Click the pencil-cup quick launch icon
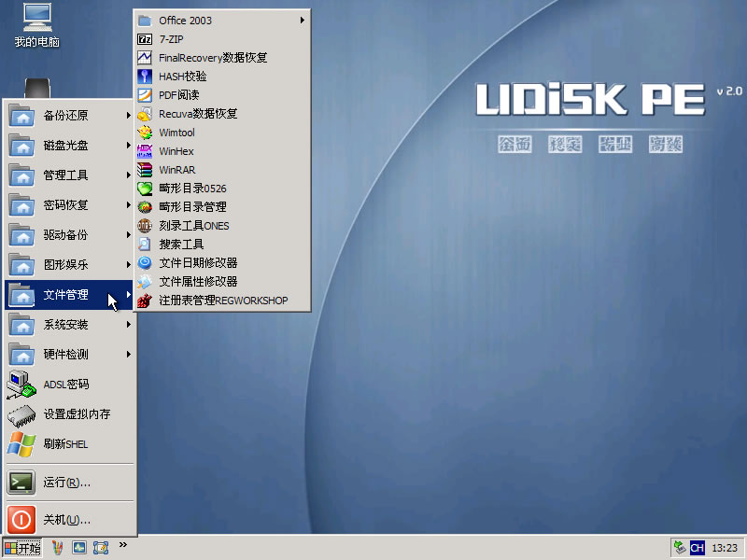The height and width of the screenshot is (560, 747). [x=58, y=548]
